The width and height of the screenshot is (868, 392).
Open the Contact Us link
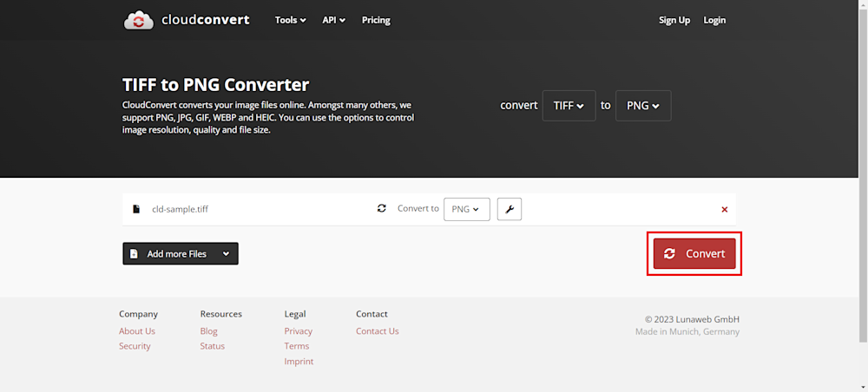(x=377, y=331)
